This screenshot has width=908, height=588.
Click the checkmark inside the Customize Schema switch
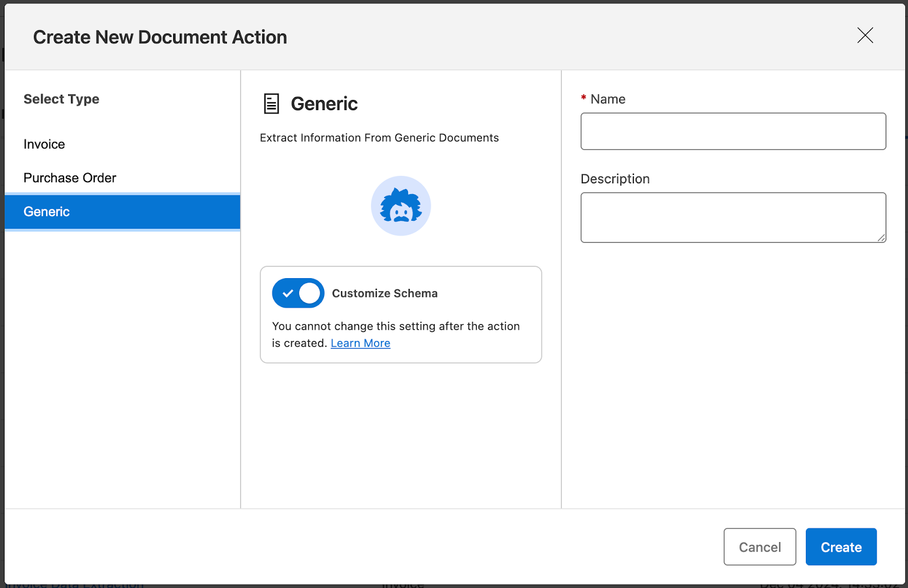(287, 293)
